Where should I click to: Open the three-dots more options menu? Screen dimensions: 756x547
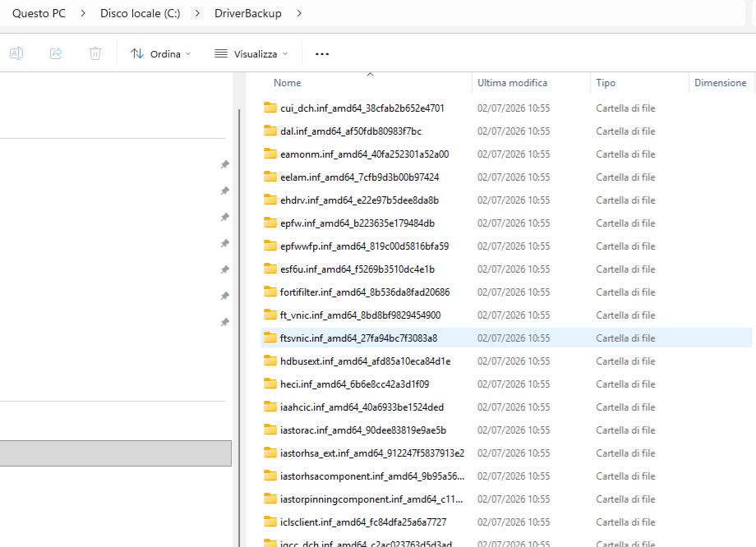click(322, 54)
